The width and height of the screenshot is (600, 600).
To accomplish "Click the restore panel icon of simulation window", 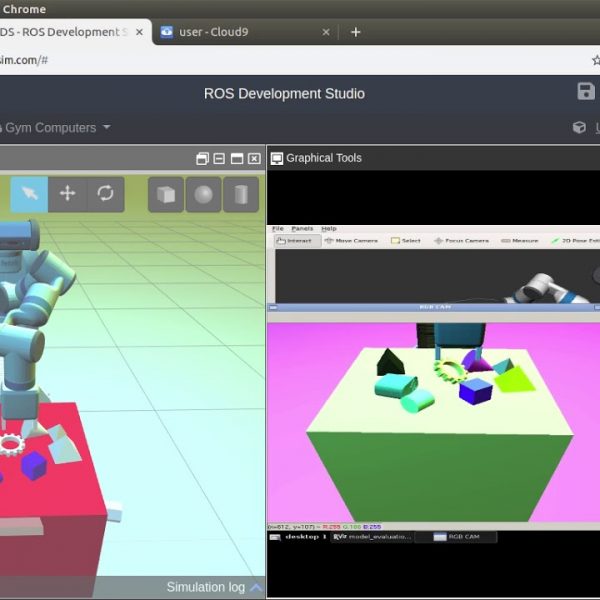I will [202, 158].
